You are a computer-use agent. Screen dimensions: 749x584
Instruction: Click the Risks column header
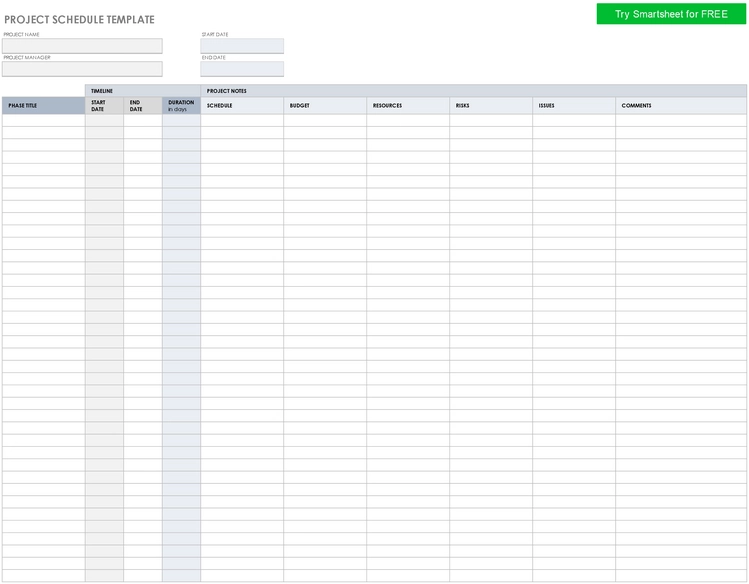click(491, 106)
